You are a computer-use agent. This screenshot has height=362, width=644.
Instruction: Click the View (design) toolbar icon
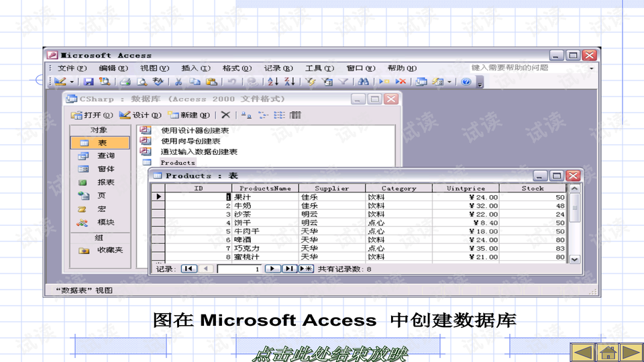pos(60,82)
